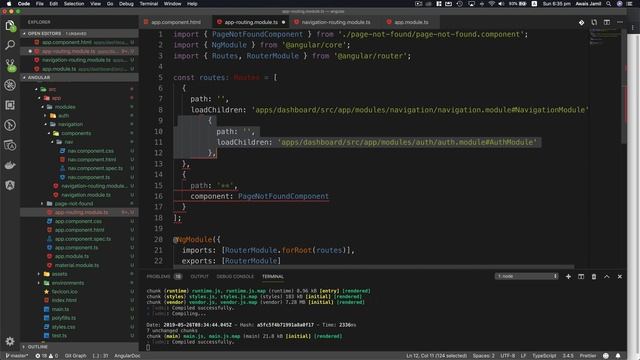Open nav.component.spec.ts in explorer
Screen dimensions: 640x360
(95, 168)
